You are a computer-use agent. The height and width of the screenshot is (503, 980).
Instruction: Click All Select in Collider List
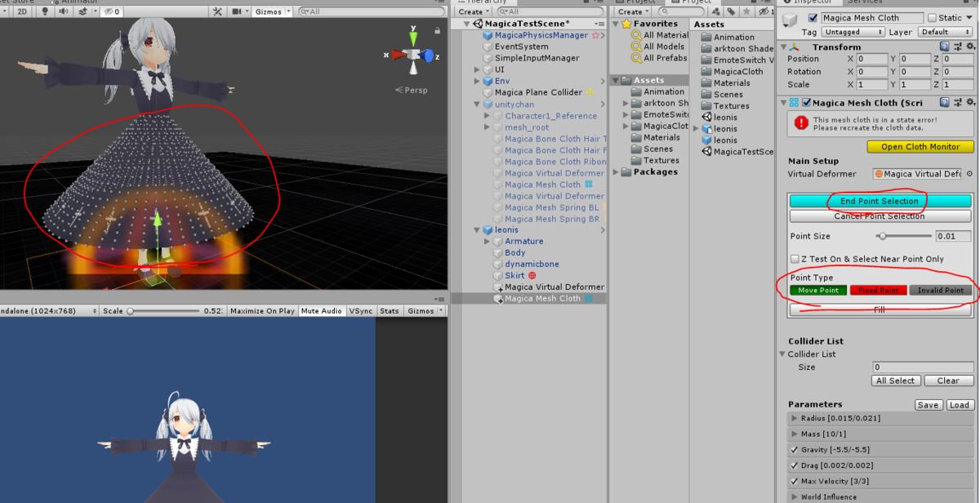pos(896,381)
